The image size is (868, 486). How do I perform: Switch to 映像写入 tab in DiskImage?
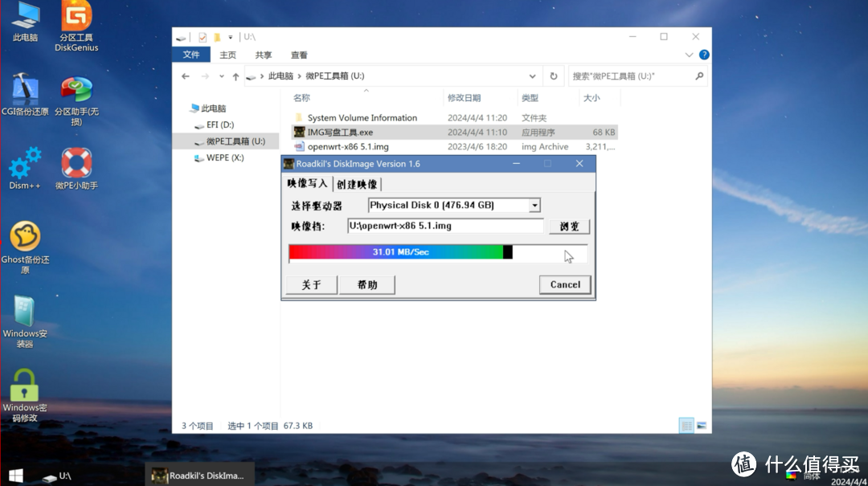pos(307,183)
